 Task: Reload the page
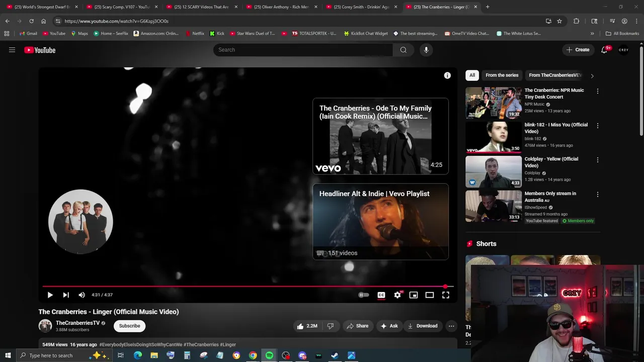(31, 21)
